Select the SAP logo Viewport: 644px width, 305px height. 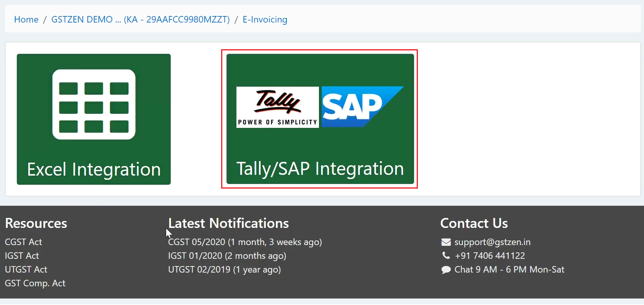363,107
